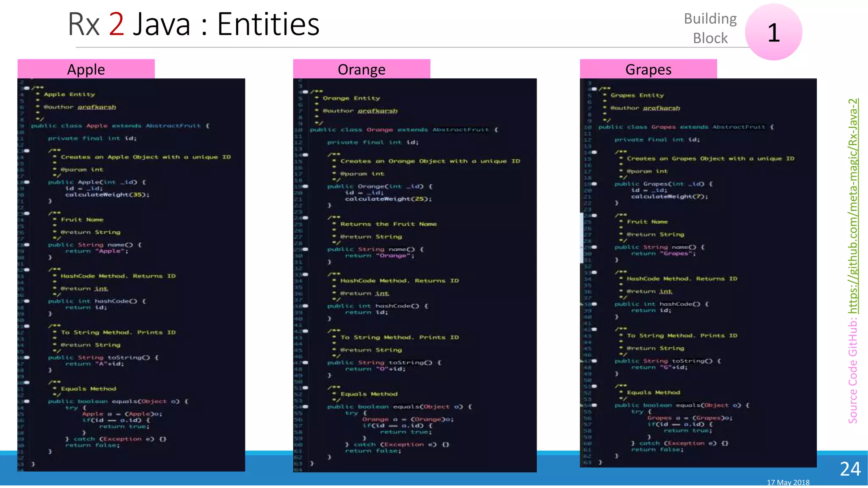Fold the Apple toString() method gutter marker
The width and height of the screenshot is (868, 488).
27,358
